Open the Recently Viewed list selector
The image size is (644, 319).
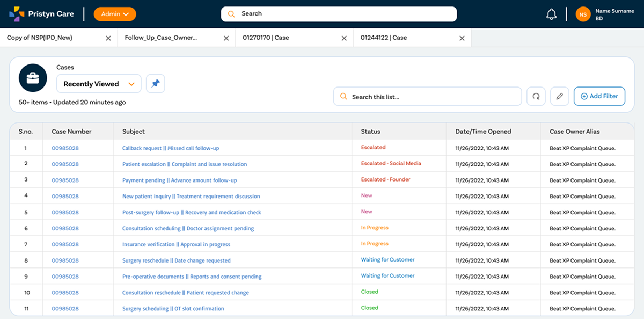click(x=98, y=84)
